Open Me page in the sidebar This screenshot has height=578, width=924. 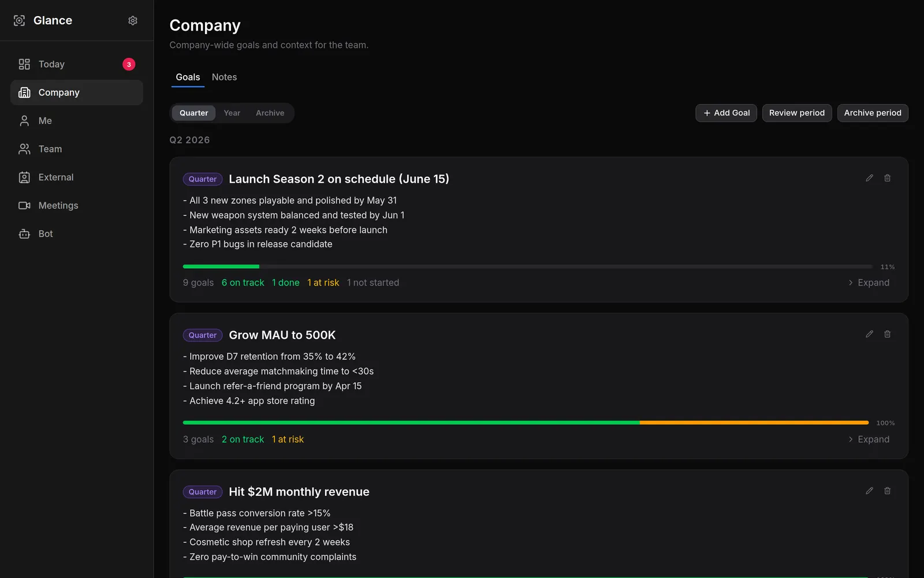click(x=77, y=121)
